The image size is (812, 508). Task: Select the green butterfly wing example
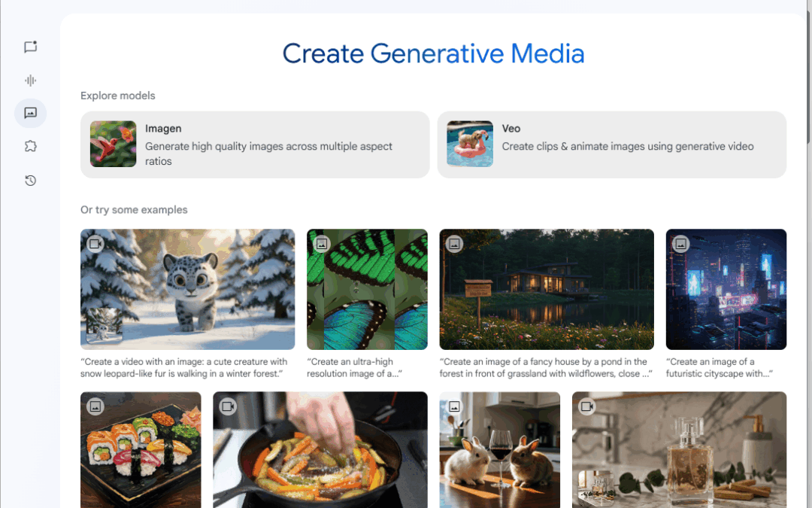click(x=367, y=289)
